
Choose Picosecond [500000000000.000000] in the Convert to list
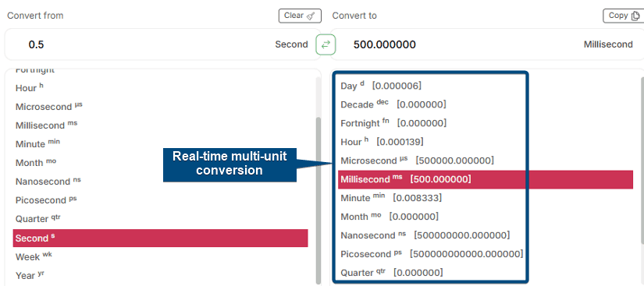point(486,253)
